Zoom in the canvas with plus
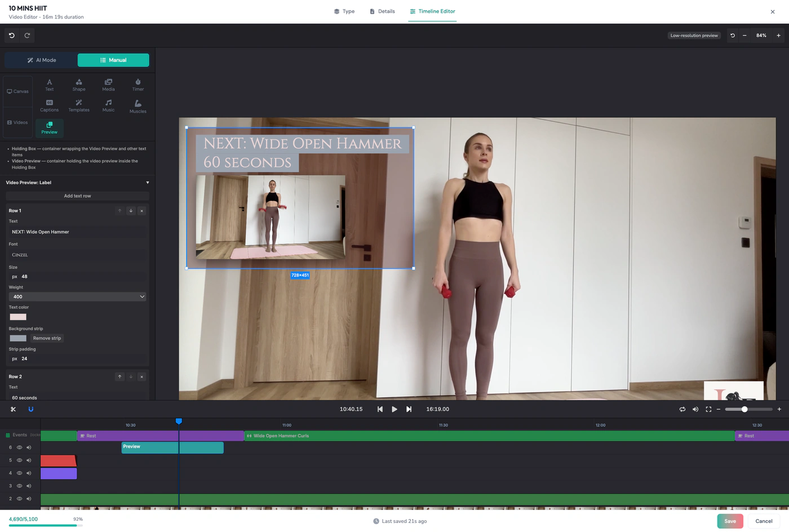The width and height of the screenshot is (789, 532). (778, 36)
